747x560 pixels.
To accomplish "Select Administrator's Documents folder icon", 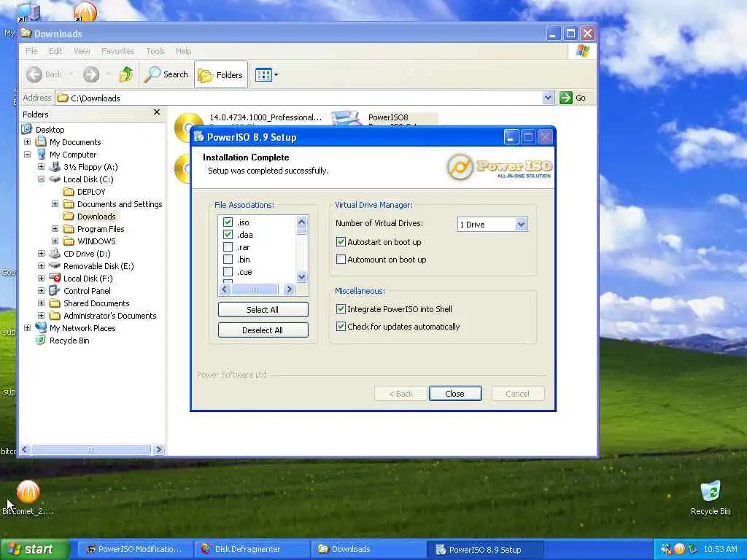I will click(55, 315).
